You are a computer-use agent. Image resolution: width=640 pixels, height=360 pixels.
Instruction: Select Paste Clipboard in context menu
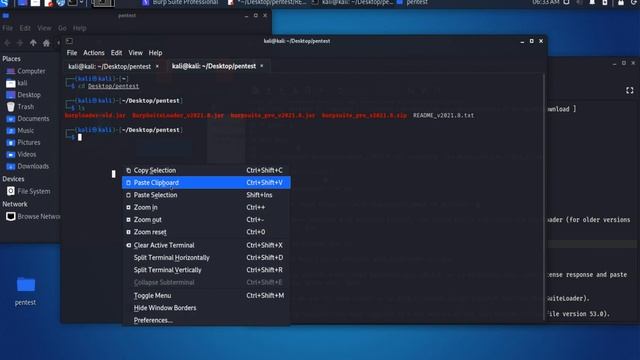coord(206,182)
